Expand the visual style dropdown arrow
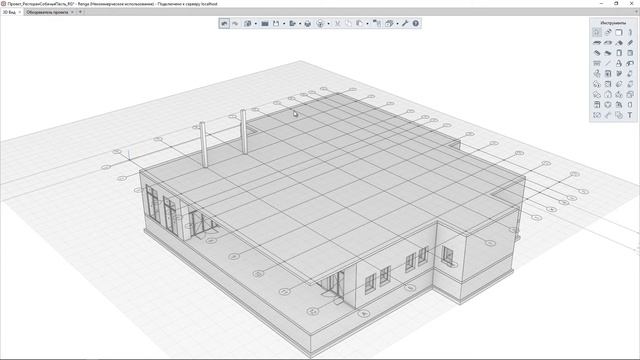The image size is (640, 360). click(328, 24)
